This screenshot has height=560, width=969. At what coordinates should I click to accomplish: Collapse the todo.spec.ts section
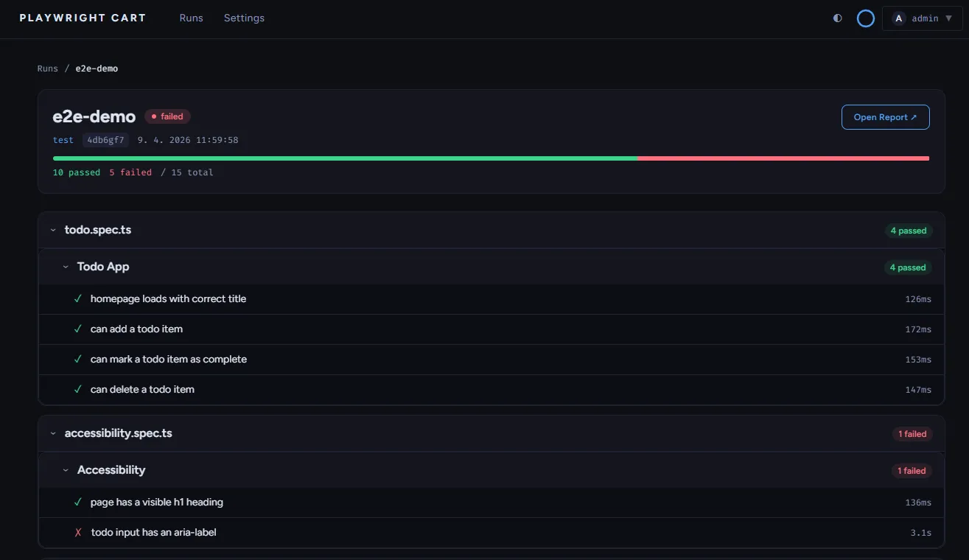pos(52,230)
